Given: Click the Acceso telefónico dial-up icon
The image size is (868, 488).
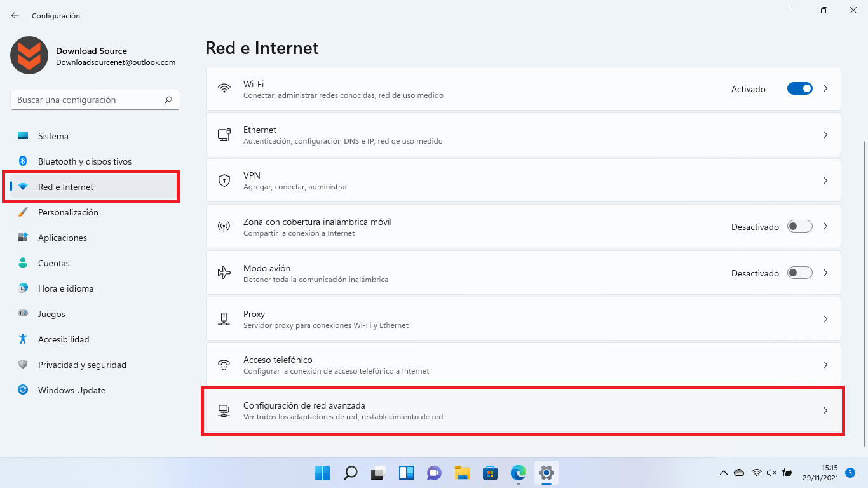Looking at the screenshot, I should [224, 365].
